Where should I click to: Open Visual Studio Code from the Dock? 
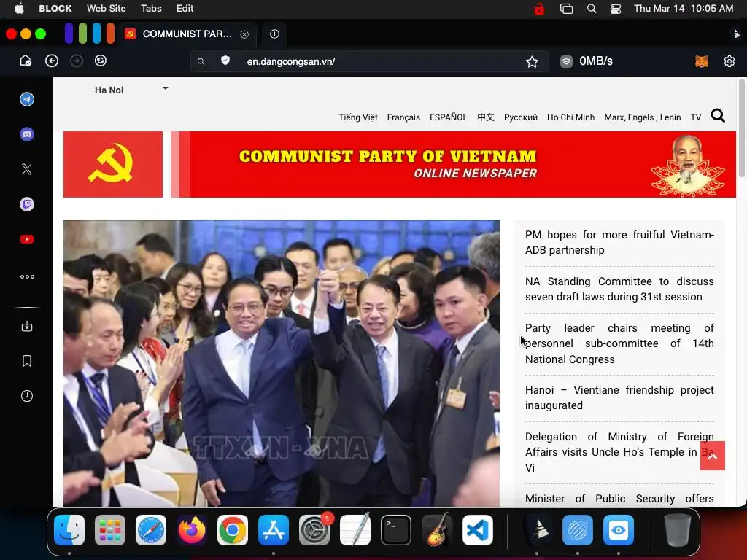477,530
